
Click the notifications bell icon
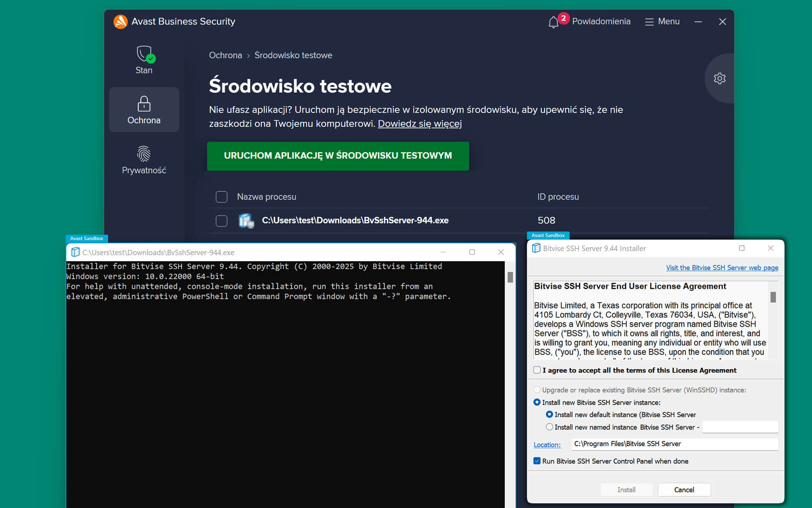(x=553, y=22)
